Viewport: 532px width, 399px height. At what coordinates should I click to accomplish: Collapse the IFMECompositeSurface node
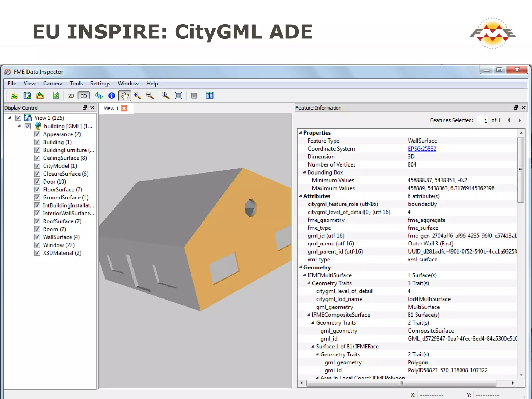pyautogui.click(x=309, y=315)
